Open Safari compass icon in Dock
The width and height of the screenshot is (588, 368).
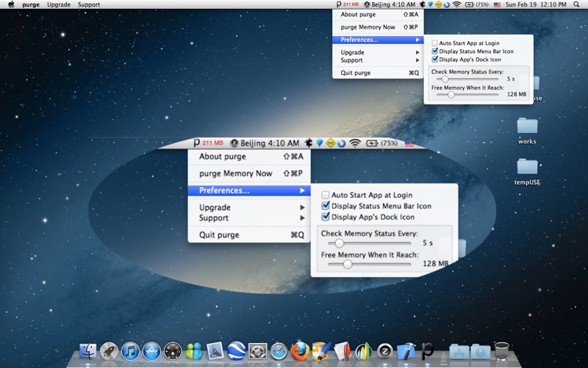(279, 352)
